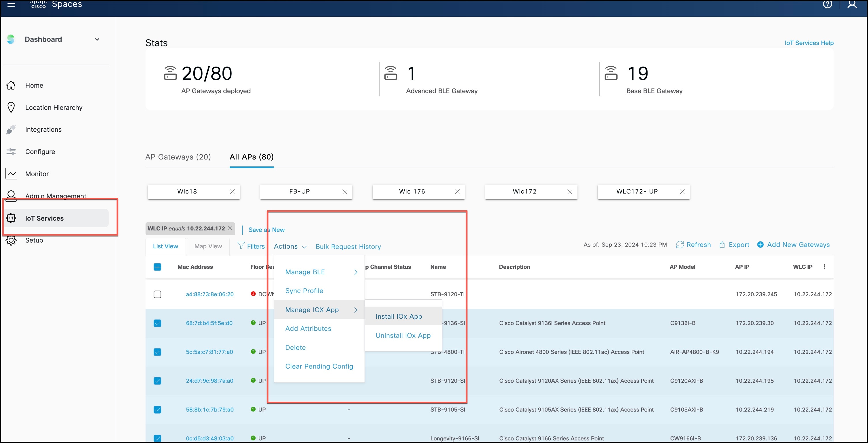Click the Integrations plug icon

point(11,129)
